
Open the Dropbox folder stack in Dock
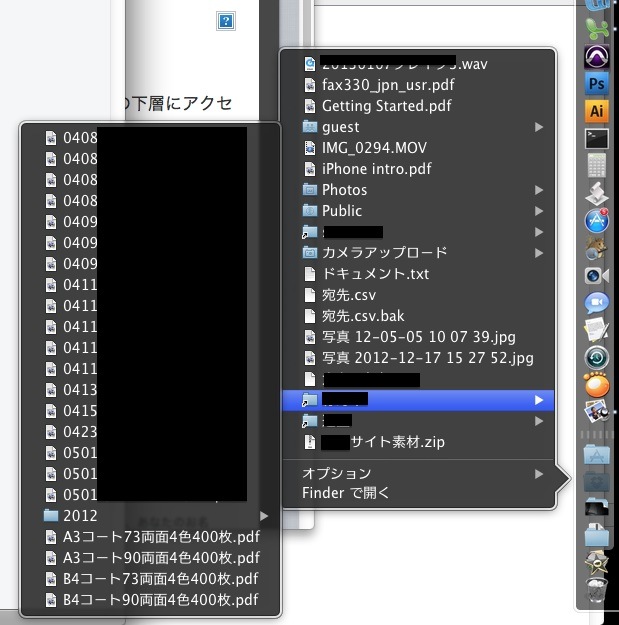point(597,482)
